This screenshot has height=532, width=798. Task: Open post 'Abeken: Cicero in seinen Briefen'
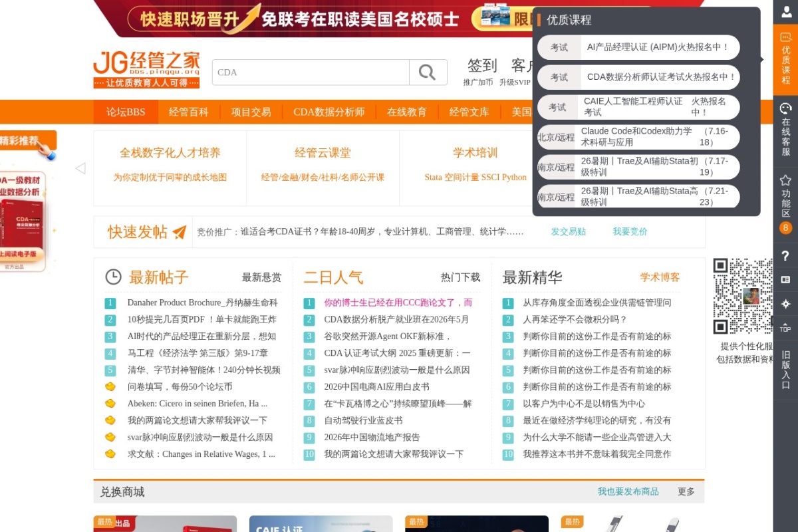pos(198,404)
